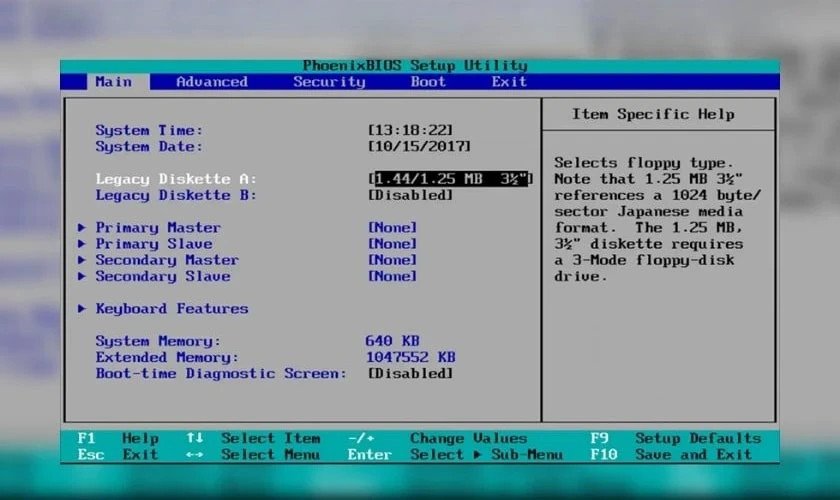The height and width of the screenshot is (500, 840).
Task: Click the Primary Slave [None] value
Action: (392, 244)
